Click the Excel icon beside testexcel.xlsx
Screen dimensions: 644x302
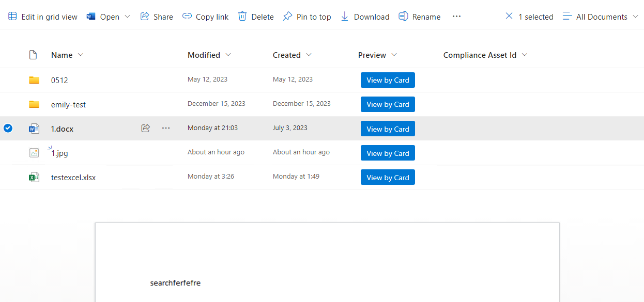pos(34,177)
